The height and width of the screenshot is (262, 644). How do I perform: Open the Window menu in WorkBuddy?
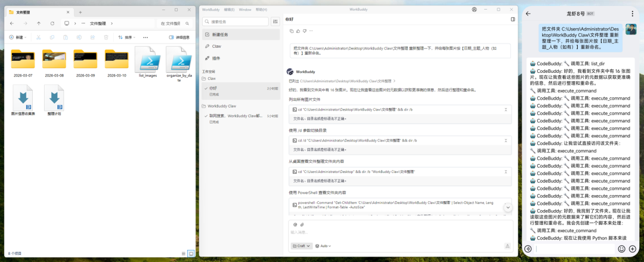tap(244, 10)
